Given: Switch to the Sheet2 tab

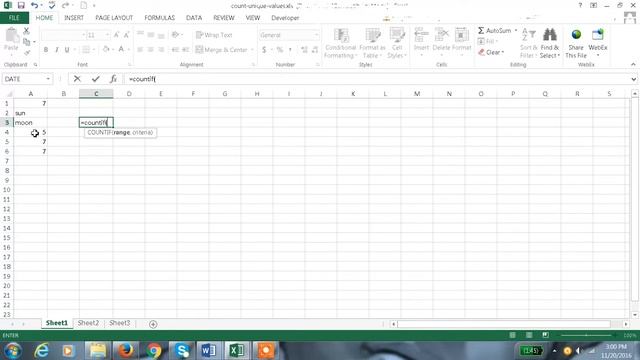Looking at the screenshot, I should (x=88, y=323).
